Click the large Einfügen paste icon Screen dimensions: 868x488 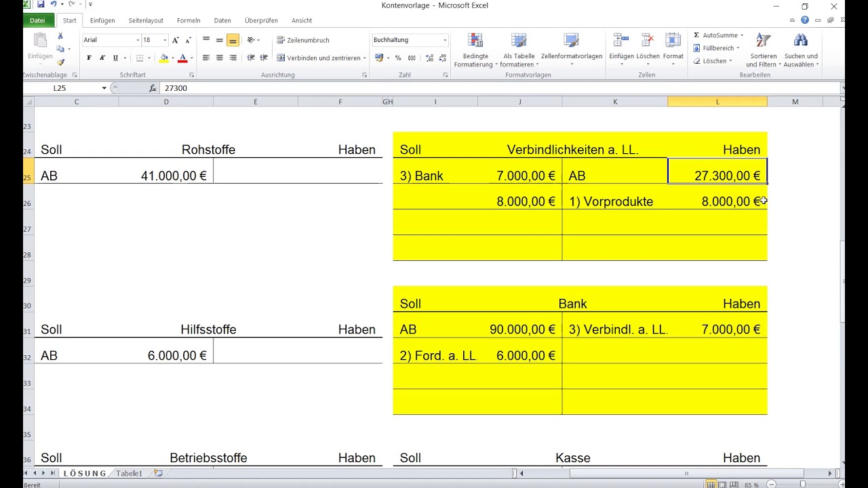pyautogui.click(x=40, y=41)
